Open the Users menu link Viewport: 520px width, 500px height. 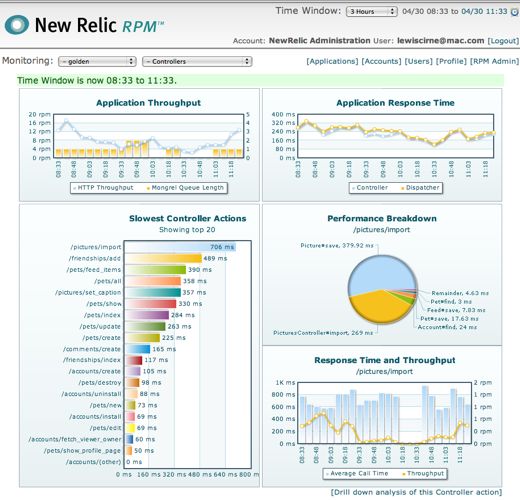(419, 61)
